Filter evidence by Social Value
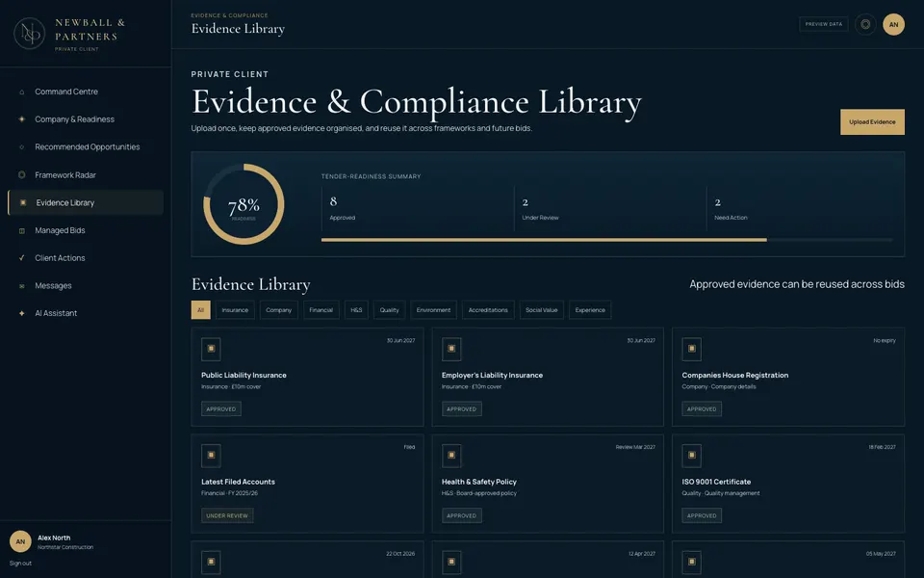This screenshot has height=578, width=924. point(542,310)
